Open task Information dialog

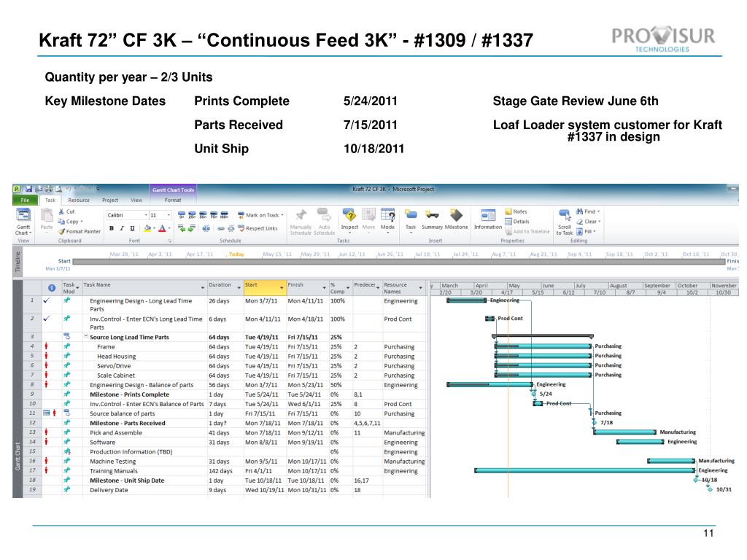tap(488, 219)
